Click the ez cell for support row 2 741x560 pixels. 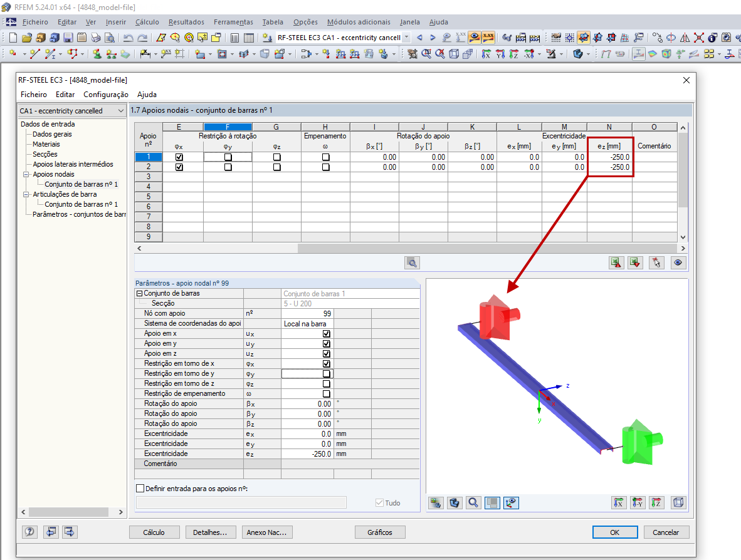pos(609,167)
